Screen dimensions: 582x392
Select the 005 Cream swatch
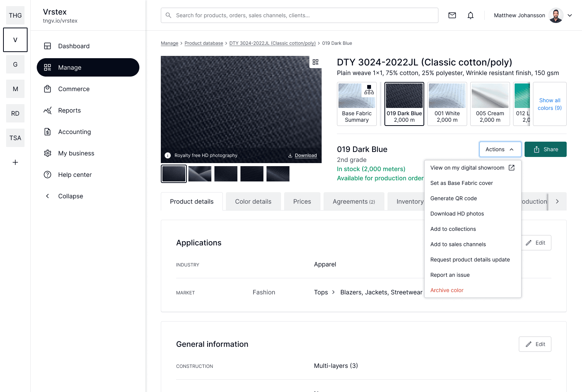pyautogui.click(x=490, y=104)
